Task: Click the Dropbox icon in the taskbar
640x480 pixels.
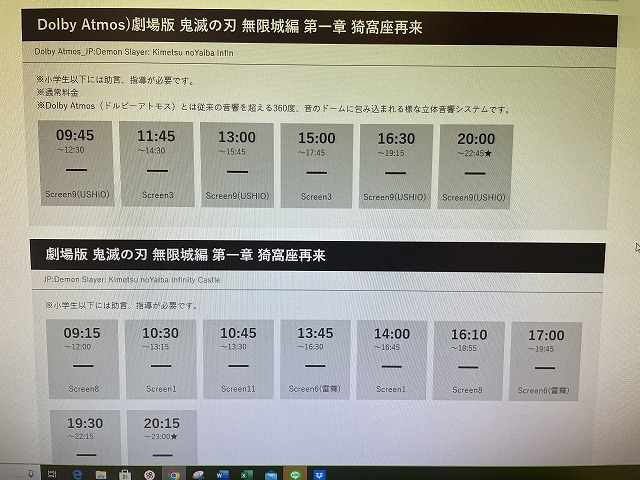Action: (319, 474)
